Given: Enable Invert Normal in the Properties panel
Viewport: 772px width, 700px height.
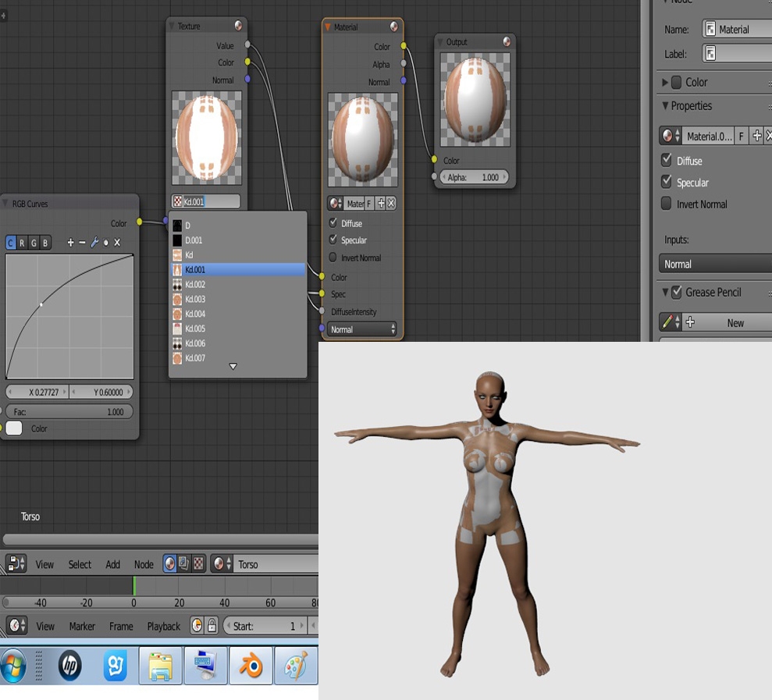Looking at the screenshot, I should tap(667, 204).
